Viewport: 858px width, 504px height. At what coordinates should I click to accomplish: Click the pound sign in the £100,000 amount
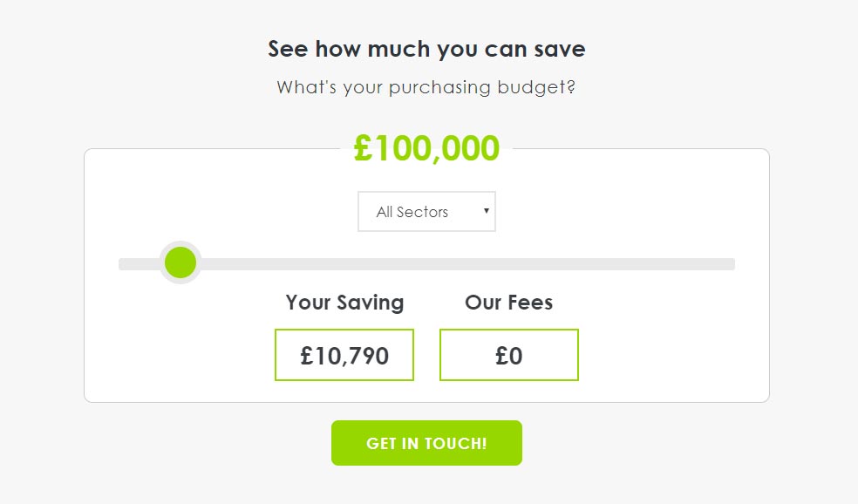[x=364, y=148]
